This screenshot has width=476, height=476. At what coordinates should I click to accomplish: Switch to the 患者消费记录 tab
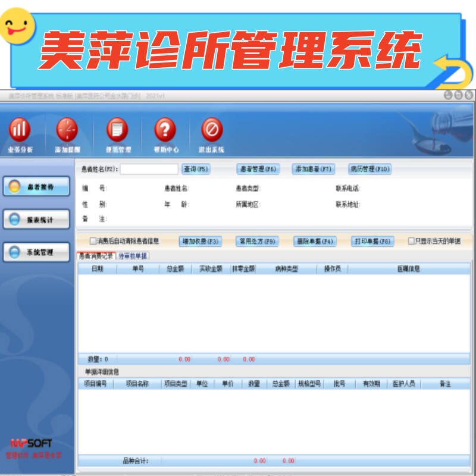tap(96, 256)
